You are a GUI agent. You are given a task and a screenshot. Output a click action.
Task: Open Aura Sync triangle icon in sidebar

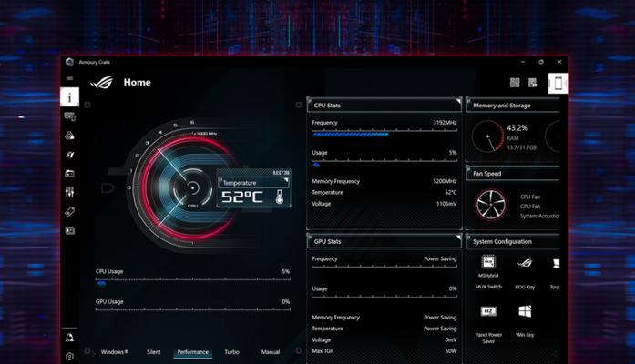coord(69,136)
